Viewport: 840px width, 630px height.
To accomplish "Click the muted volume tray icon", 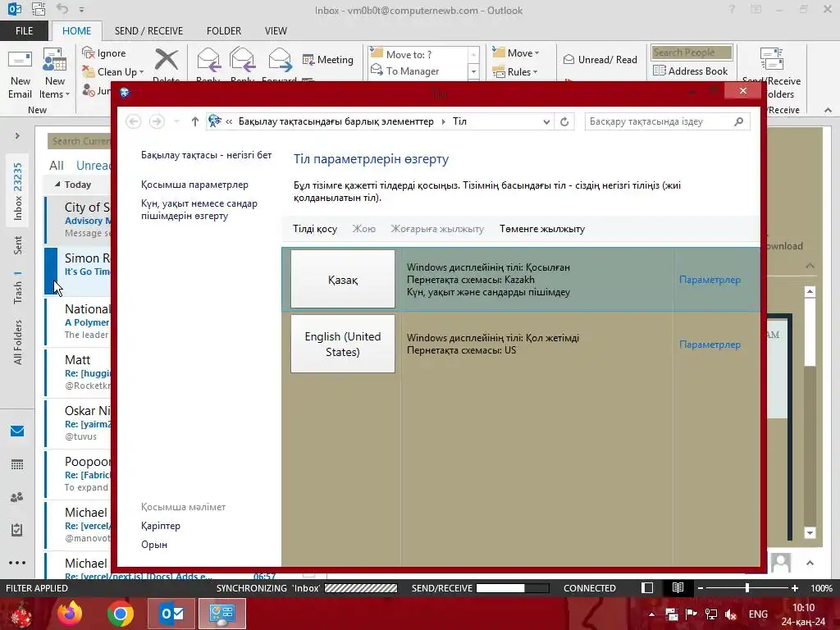I will coord(731,614).
